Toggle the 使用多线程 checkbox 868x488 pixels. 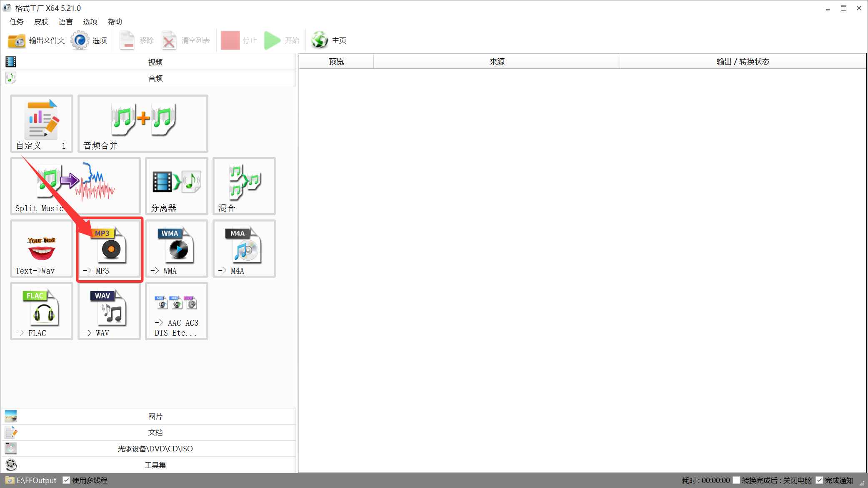[x=66, y=480]
